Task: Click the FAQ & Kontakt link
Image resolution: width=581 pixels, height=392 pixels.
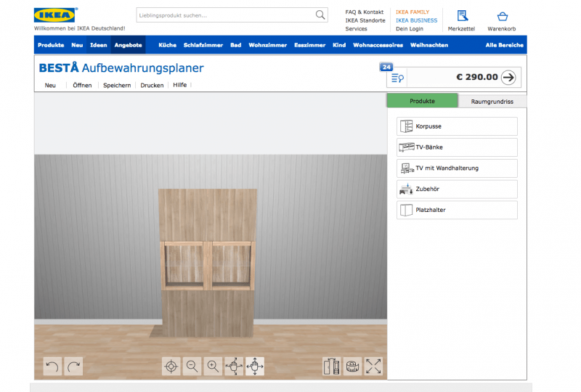Action: point(365,12)
